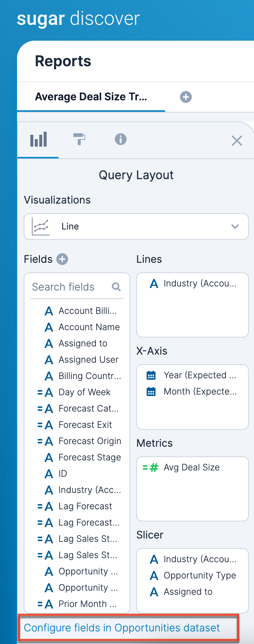The width and height of the screenshot is (254, 644).
Task: Add a new report tab with plus icon
Action: click(x=186, y=97)
